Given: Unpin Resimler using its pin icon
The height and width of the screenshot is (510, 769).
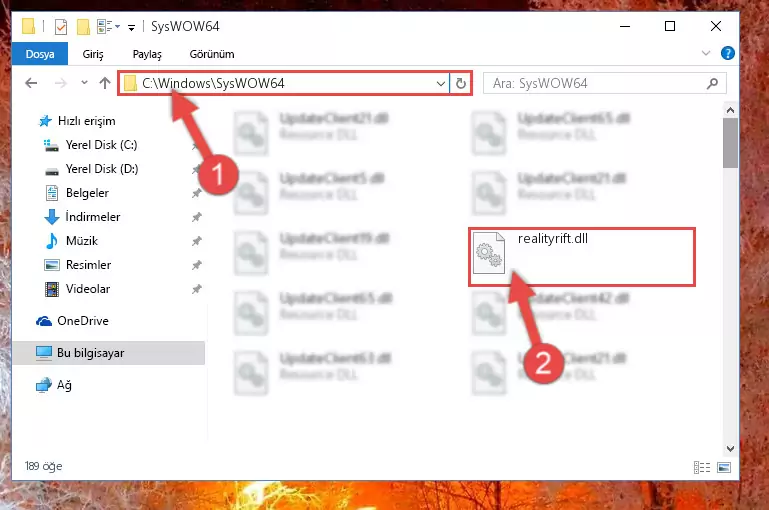Looking at the screenshot, I should click(197, 265).
